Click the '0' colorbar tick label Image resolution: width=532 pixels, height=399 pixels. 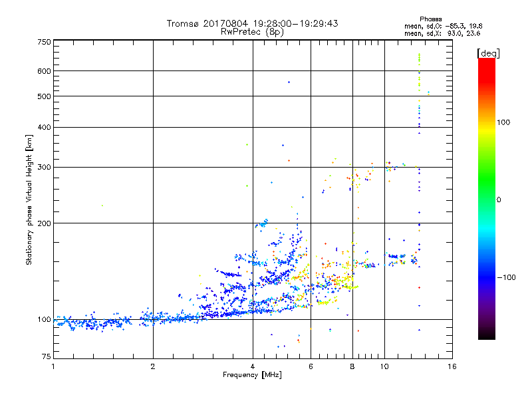(499, 200)
